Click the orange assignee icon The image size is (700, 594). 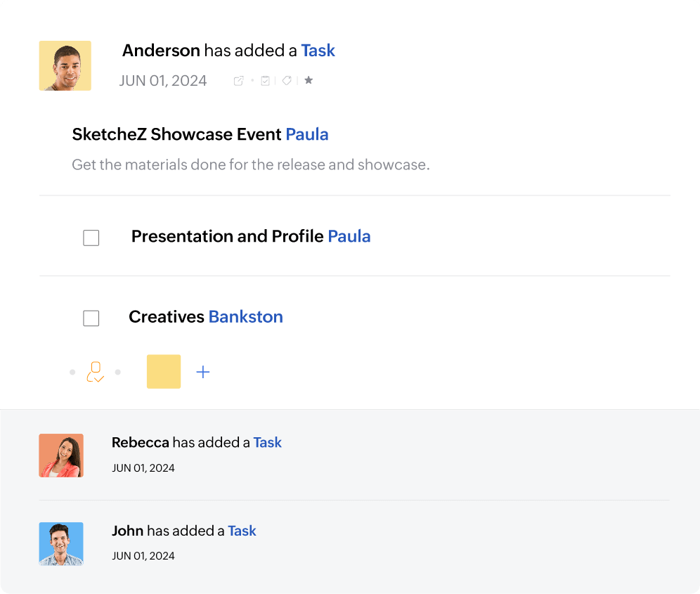tap(95, 372)
